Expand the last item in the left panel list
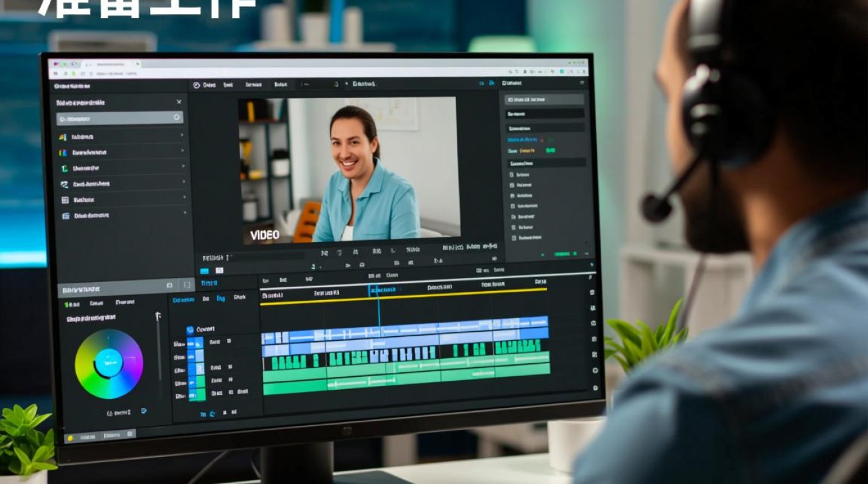The width and height of the screenshot is (868, 484). [x=185, y=214]
